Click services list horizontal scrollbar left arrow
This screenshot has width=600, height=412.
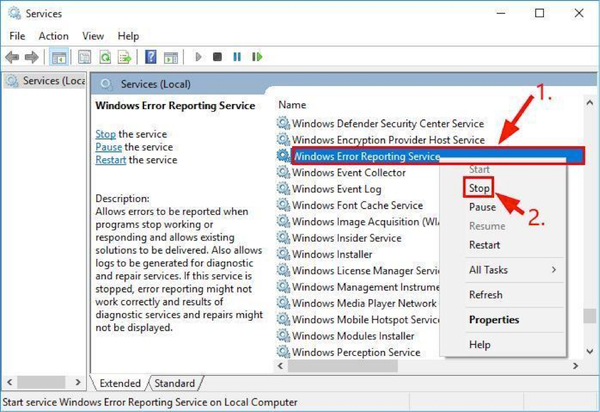click(280, 366)
